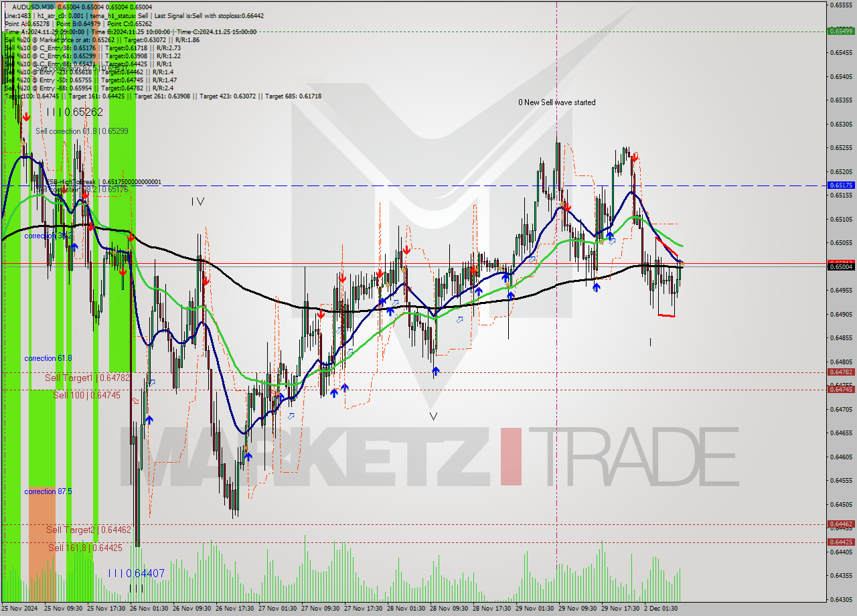Viewport: 857px width, 616px height.
Task: Click the '28 Nov 17:30' time axis label
Action: [492, 609]
